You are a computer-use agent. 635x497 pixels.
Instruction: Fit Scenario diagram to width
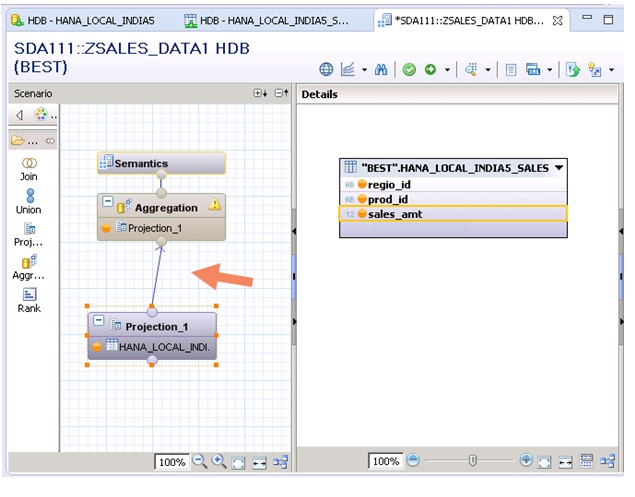coord(259,462)
